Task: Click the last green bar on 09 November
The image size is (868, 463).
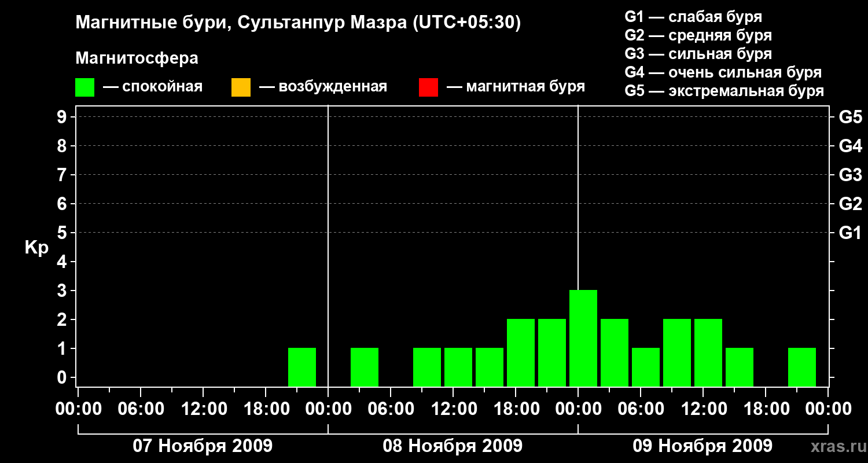Action: click(x=802, y=367)
